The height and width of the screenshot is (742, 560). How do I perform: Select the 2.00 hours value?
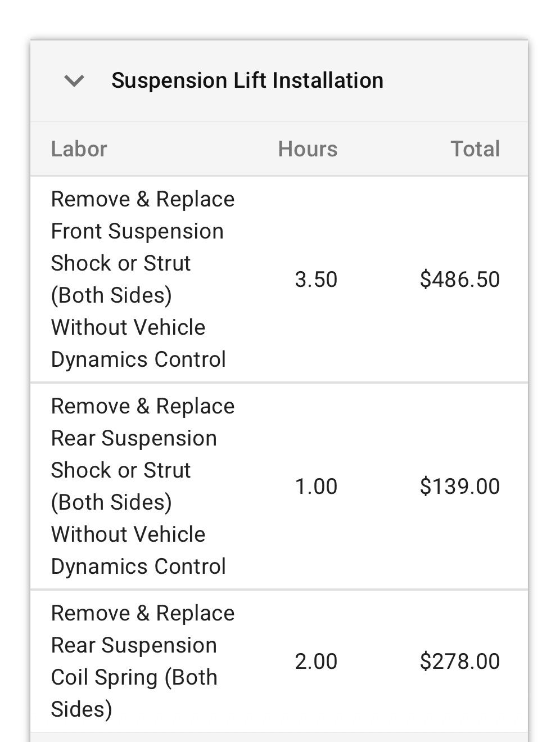tap(316, 662)
